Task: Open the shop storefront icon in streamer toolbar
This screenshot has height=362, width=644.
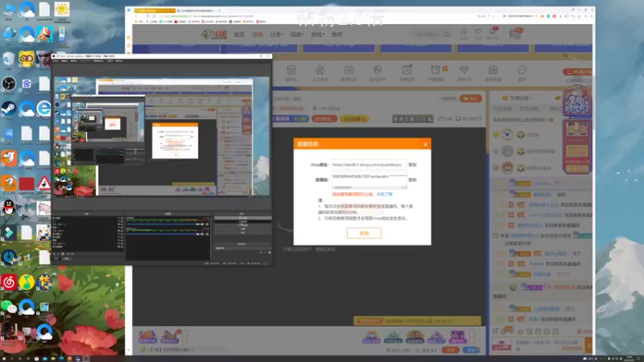Action: pyautogui.click(x=493, y=72)
